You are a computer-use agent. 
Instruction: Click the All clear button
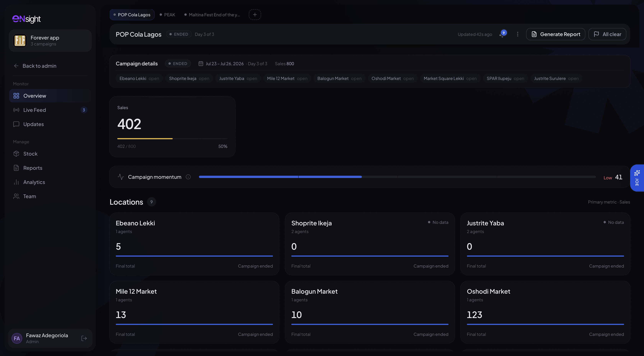pyautogui.click(x=607, y=34)
